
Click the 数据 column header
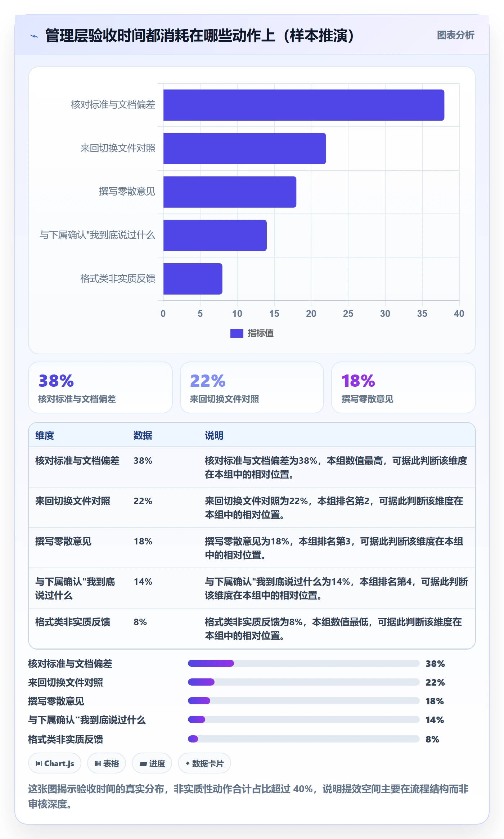143,435
